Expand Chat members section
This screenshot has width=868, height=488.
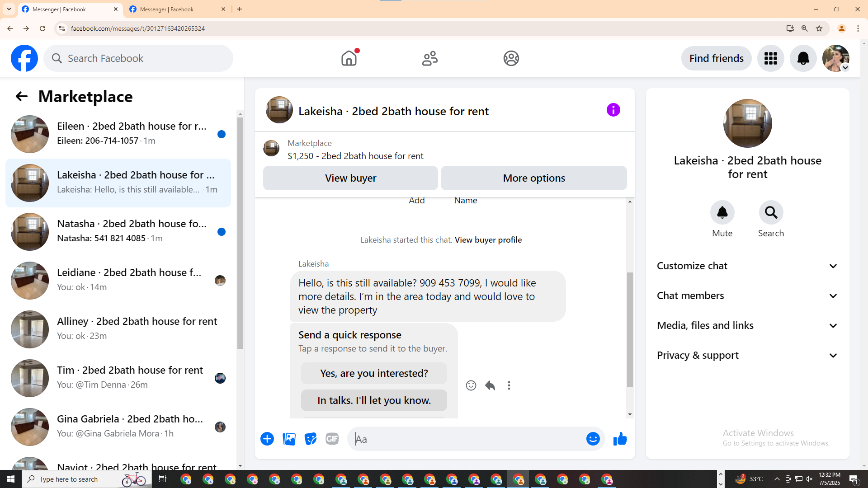pos(747,296)
